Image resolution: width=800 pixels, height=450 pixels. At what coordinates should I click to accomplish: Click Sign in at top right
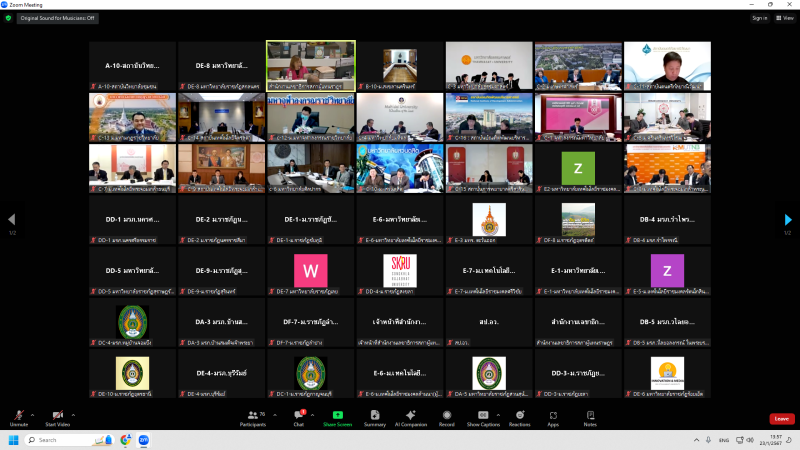(x=759, y=17)
